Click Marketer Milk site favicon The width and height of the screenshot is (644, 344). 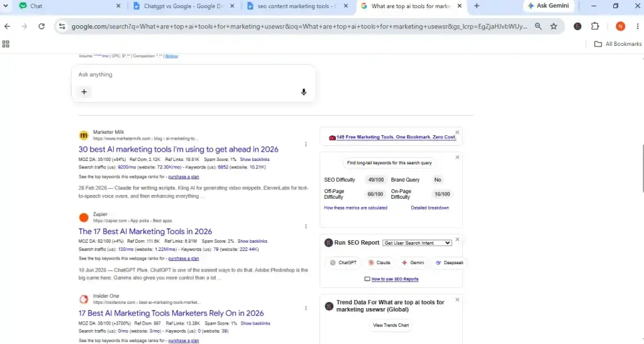(x=84, y=135)
